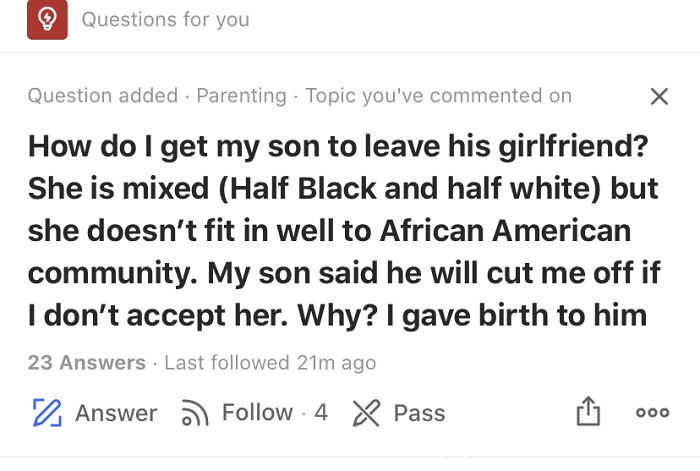This screenshot has height=471, width=700.
Task: Click the Pass crossed-pencil icon
Action: click(366, 413)
